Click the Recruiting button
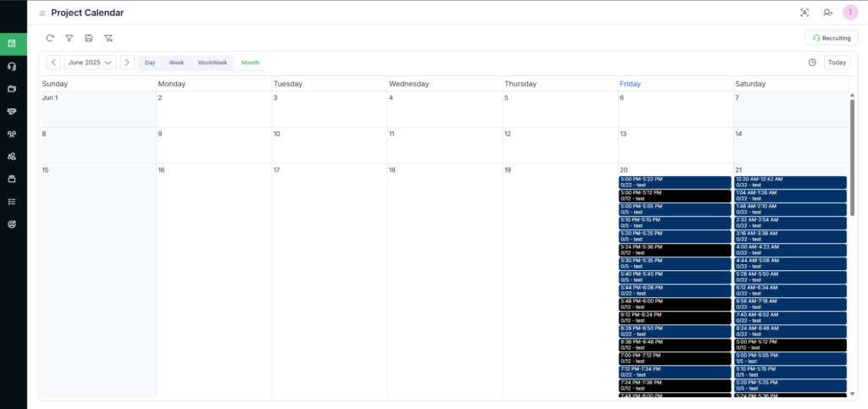 click(831, 38)
